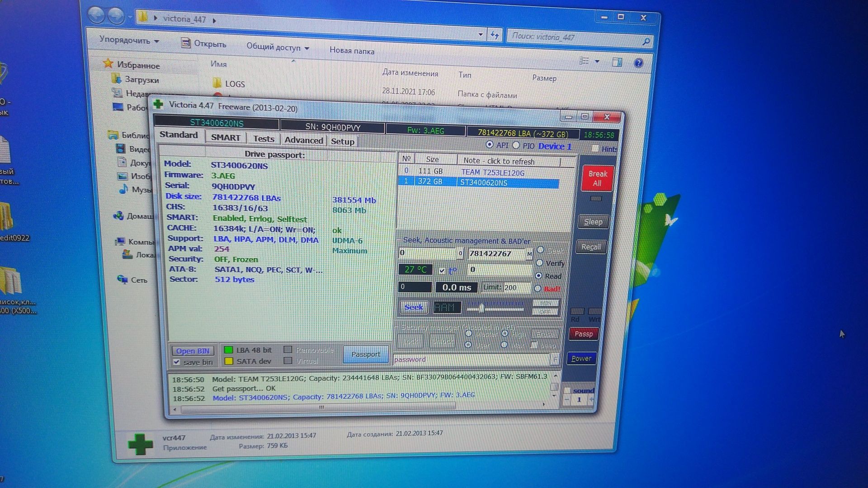Click the password input field
The height and width of the screenshot is (488, 868).
[x=471, y=360]
